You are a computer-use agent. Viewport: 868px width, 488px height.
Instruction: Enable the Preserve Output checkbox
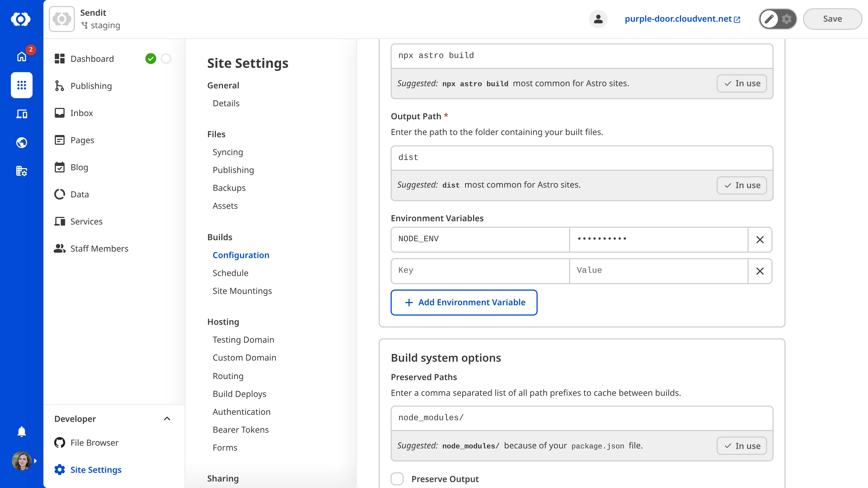click(x=397, y=479)
